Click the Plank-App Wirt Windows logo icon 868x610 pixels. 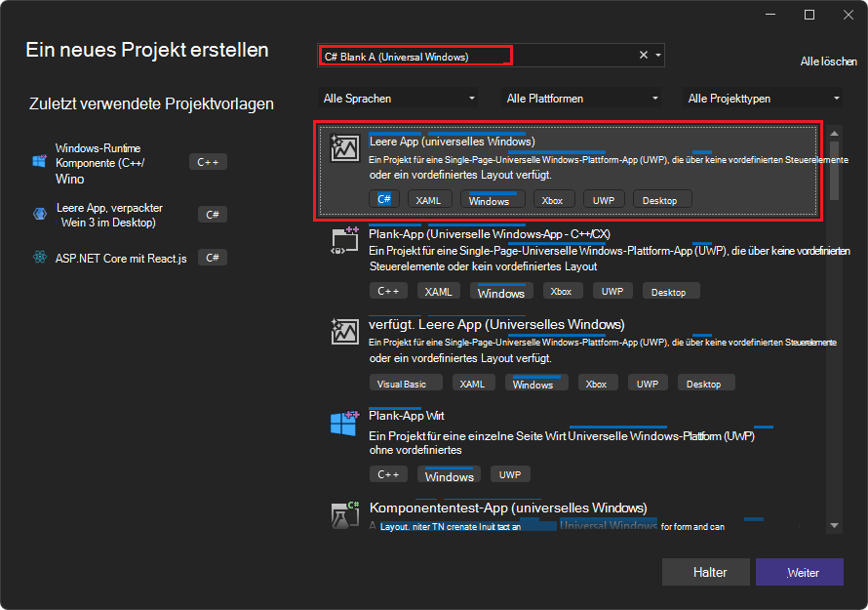tap(345, 424)
